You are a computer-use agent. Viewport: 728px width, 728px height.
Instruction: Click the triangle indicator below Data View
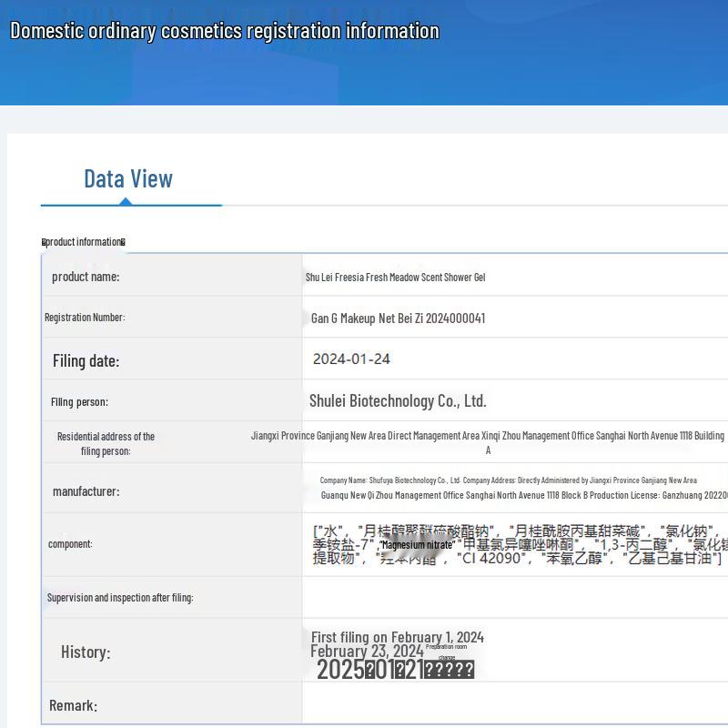point(127,200)
